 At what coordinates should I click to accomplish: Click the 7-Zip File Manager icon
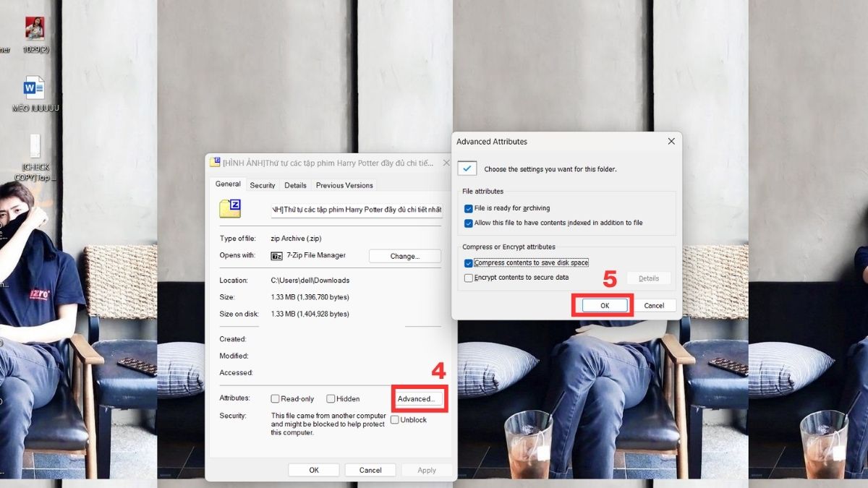(x=276, y=255)
